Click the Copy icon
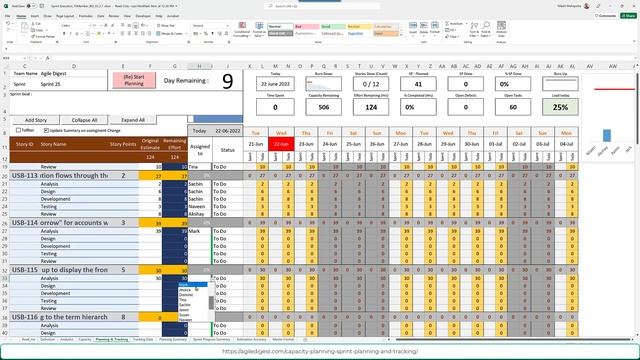Screen dimensions: 640x360 (x=33, y=30)
